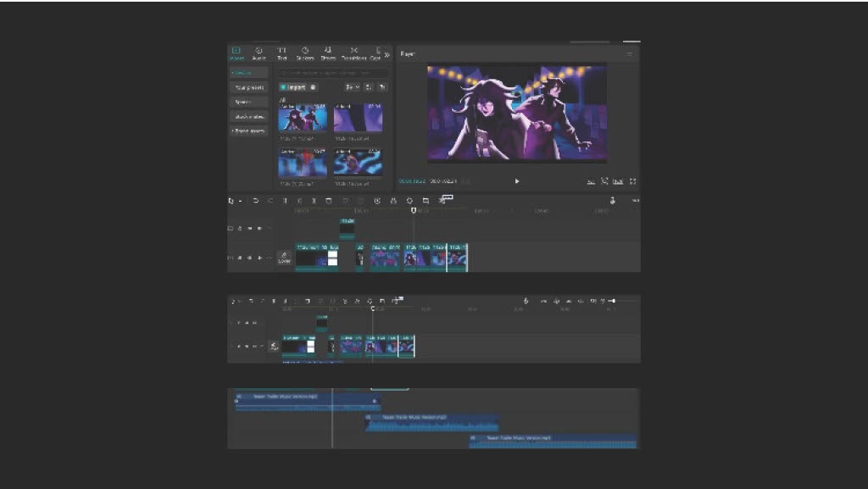Click the Cover button in the upper timeline
868x489 pixels.
pos(284,258)
